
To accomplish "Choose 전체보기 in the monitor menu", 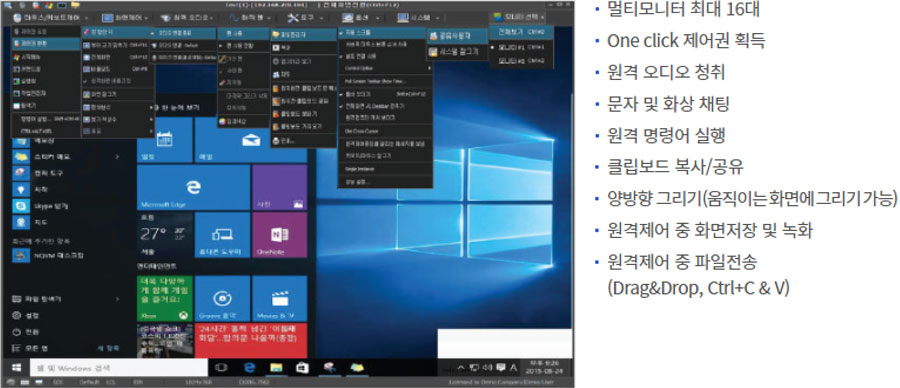I will coord(521,31).
